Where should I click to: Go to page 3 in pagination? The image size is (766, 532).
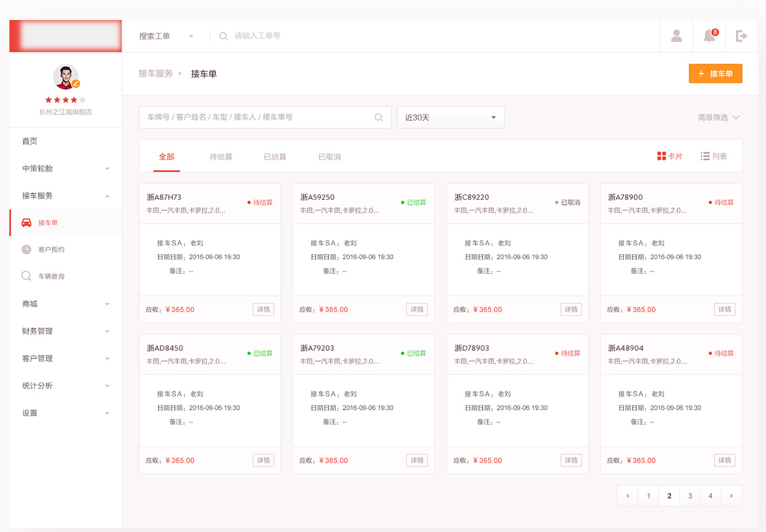pos(690,496)
